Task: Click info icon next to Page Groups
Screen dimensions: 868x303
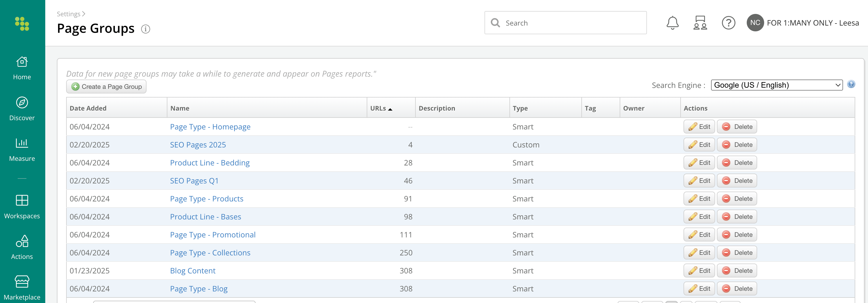Action: [x=146, y=29]
